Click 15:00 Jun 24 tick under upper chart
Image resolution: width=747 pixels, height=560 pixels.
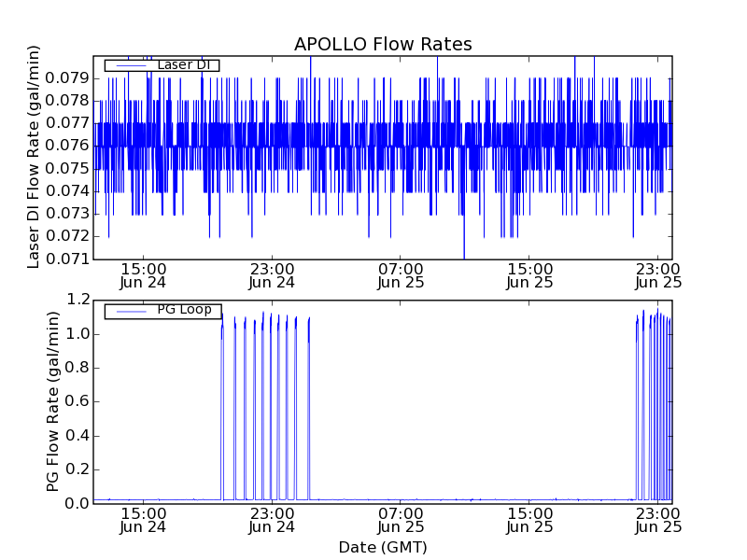coord(143,274)
